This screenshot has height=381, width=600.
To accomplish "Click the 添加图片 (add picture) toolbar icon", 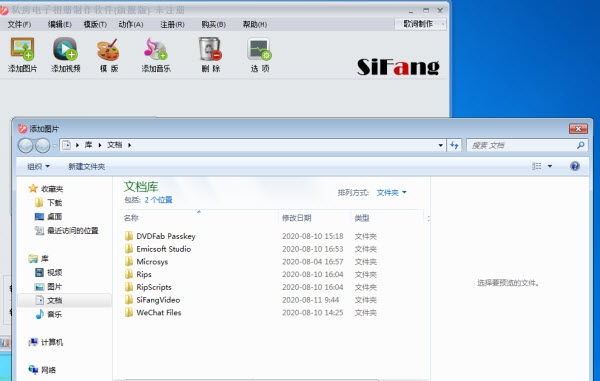I will tap(23, 49).
